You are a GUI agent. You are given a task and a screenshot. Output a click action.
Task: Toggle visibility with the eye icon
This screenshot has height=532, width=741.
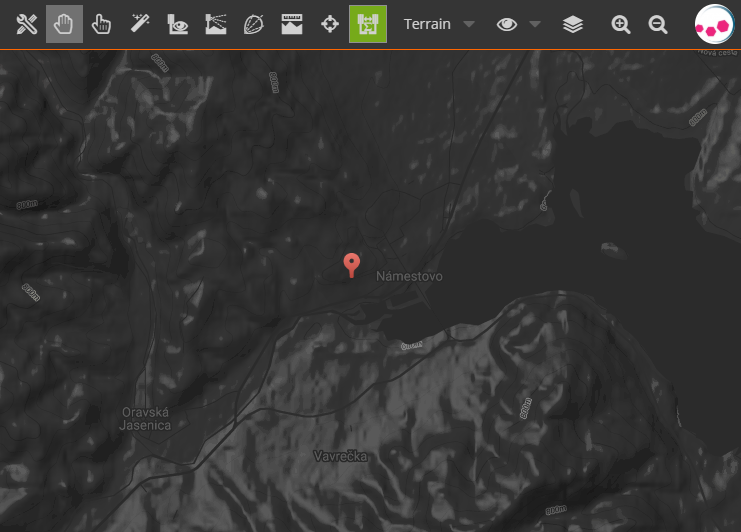click(507, 24)
